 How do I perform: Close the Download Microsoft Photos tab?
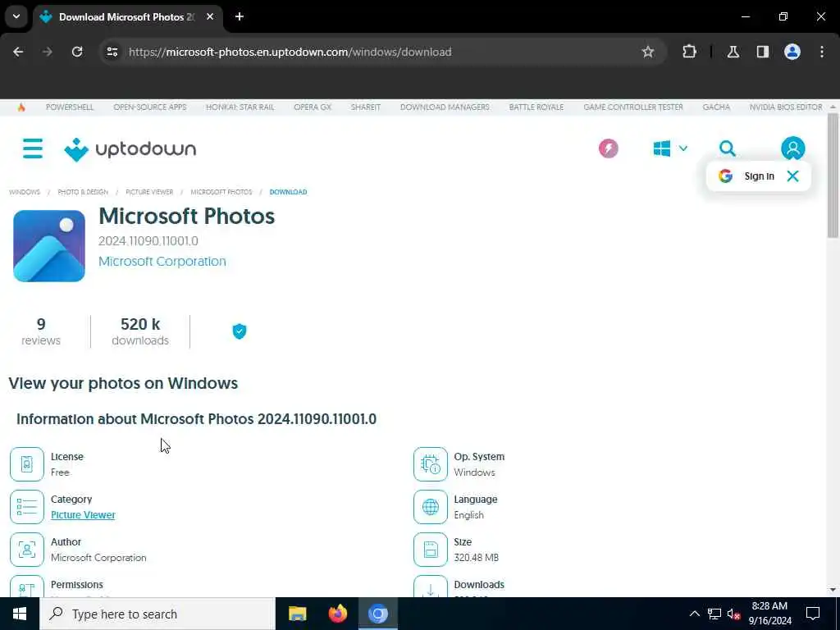point(210,16)
